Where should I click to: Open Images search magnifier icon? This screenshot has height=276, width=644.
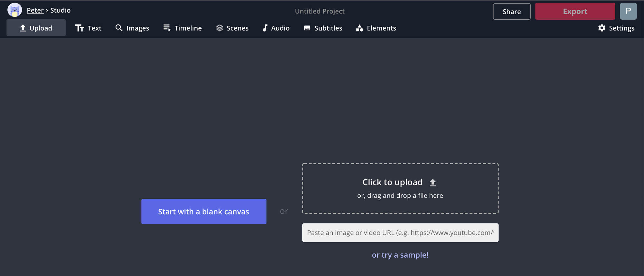tap(119, 28)
